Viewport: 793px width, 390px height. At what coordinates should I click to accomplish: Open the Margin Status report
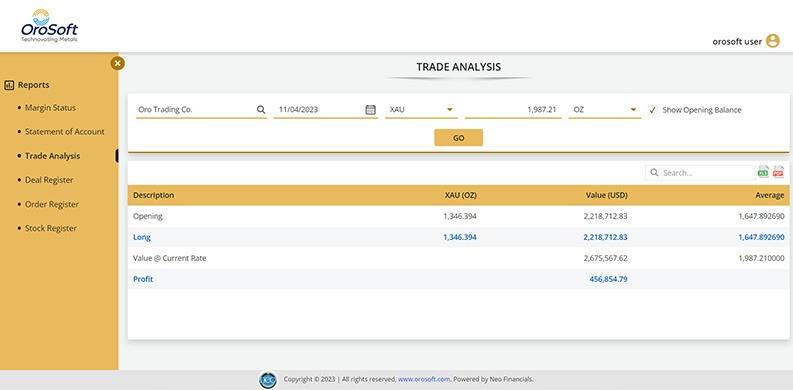50,108
